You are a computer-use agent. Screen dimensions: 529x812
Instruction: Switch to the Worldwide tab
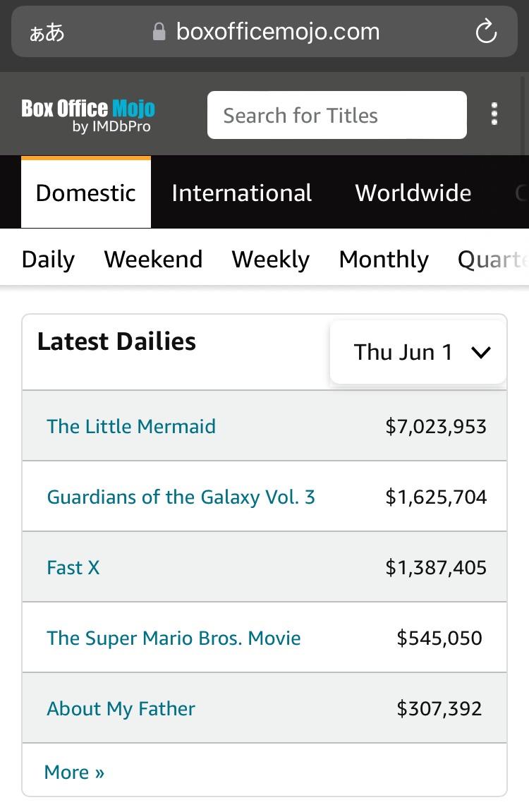pyautogui.click(x=413, y=193)
